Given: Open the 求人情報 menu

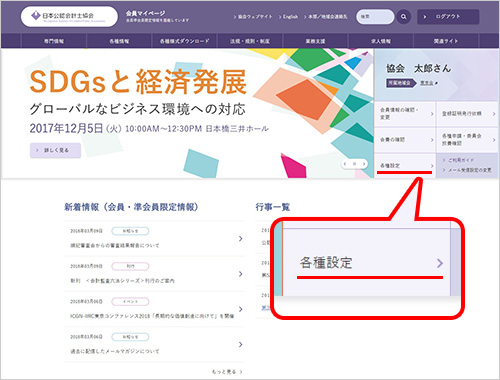Looking at the screenshot, I should 381,41.
